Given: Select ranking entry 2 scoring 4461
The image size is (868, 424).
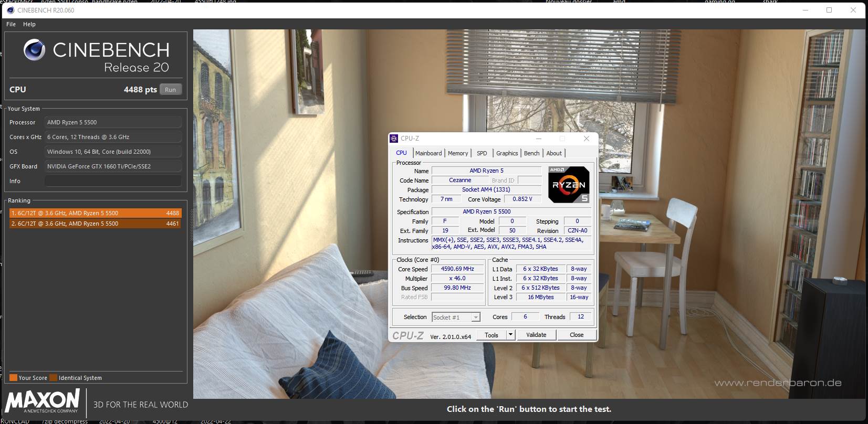Looking at the screenshot, I should point(95,224).
